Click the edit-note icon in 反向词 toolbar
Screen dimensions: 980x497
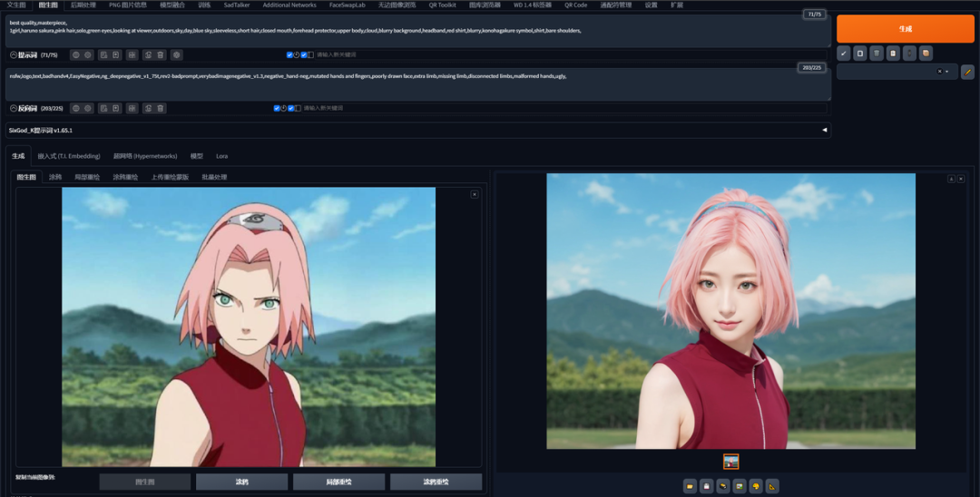(x=103, y=108)
